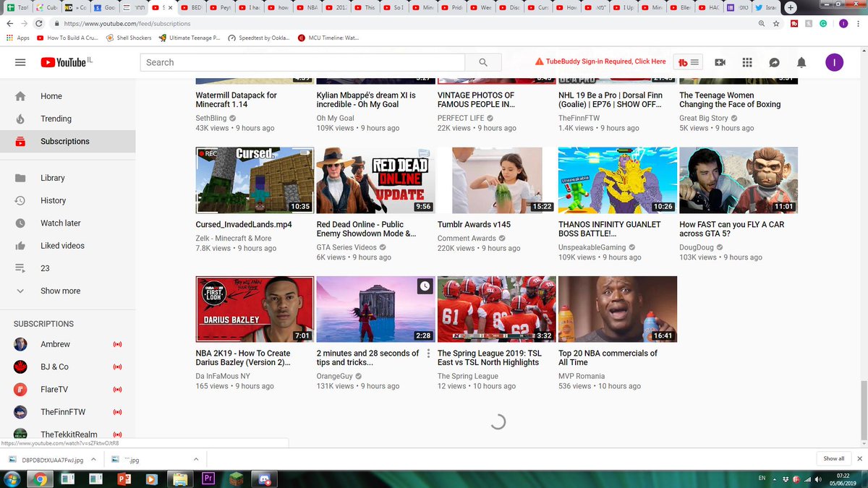Click the YouTube search input field
868x488 pixels.
click(302, 63)
